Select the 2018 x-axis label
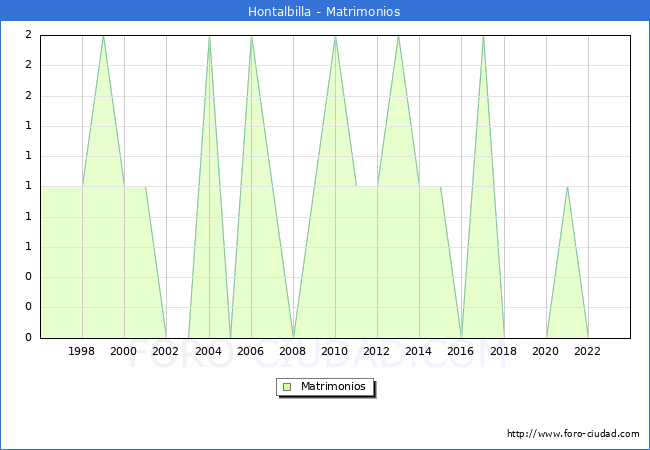The height and width of the screenshot is (450, 650). 504,351
